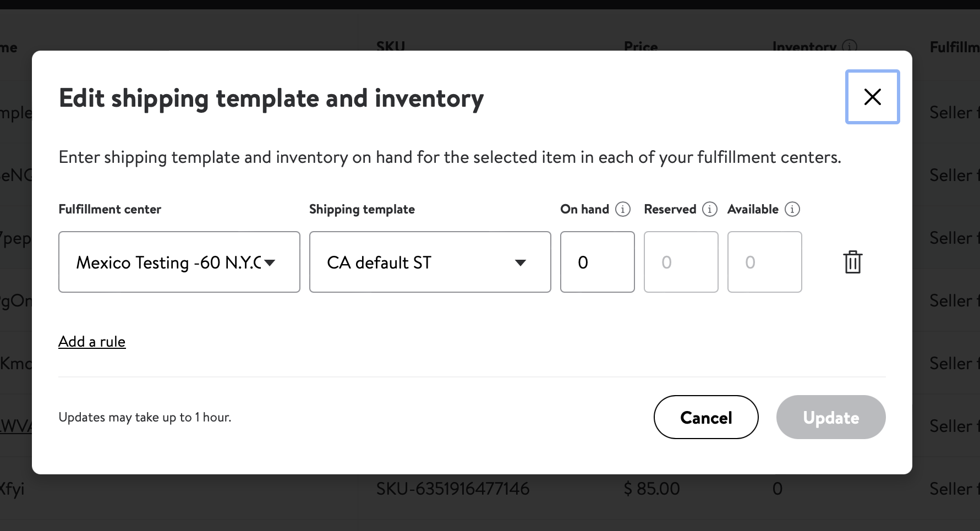Open the Fulfillment center dropdown

click(179, 262)
